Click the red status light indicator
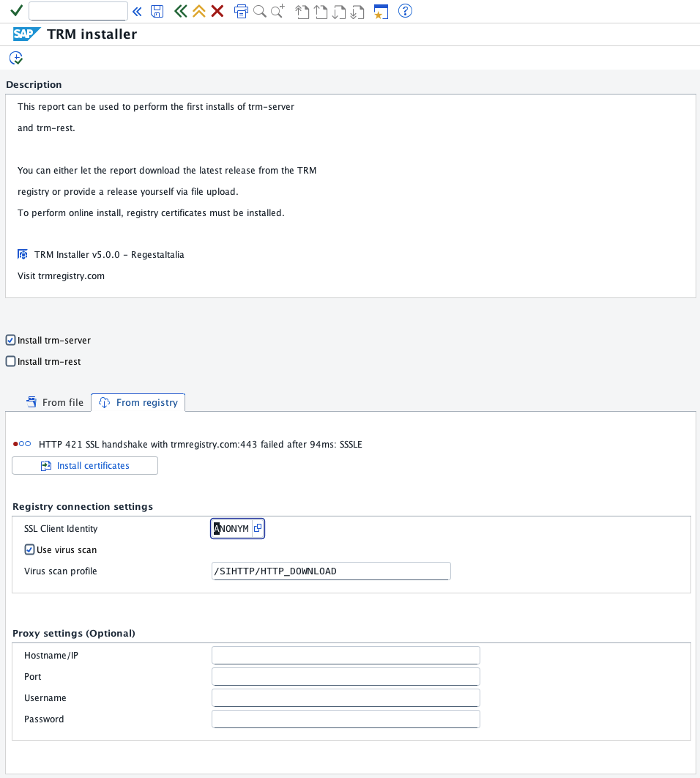Viewport: 700px width, 778px height. coord(15,444)
